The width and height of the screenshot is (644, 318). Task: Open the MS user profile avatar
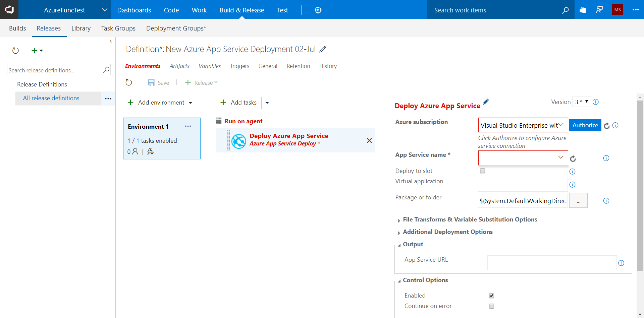point(618,10)
